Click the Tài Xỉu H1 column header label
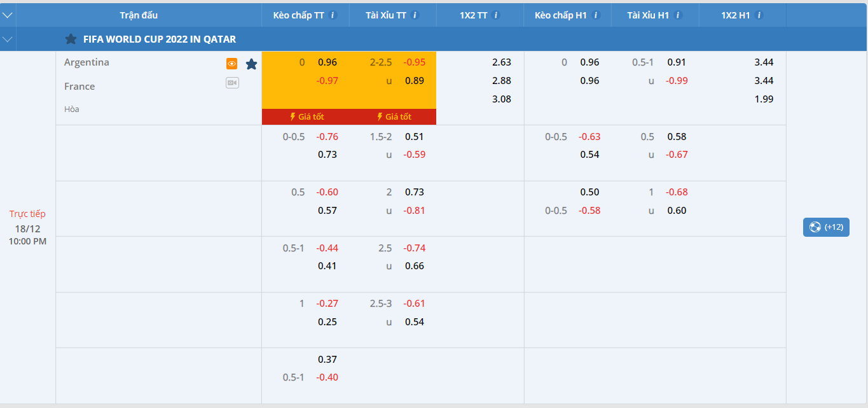This screenshot has width=868, height=408. [x=649, y=15]
